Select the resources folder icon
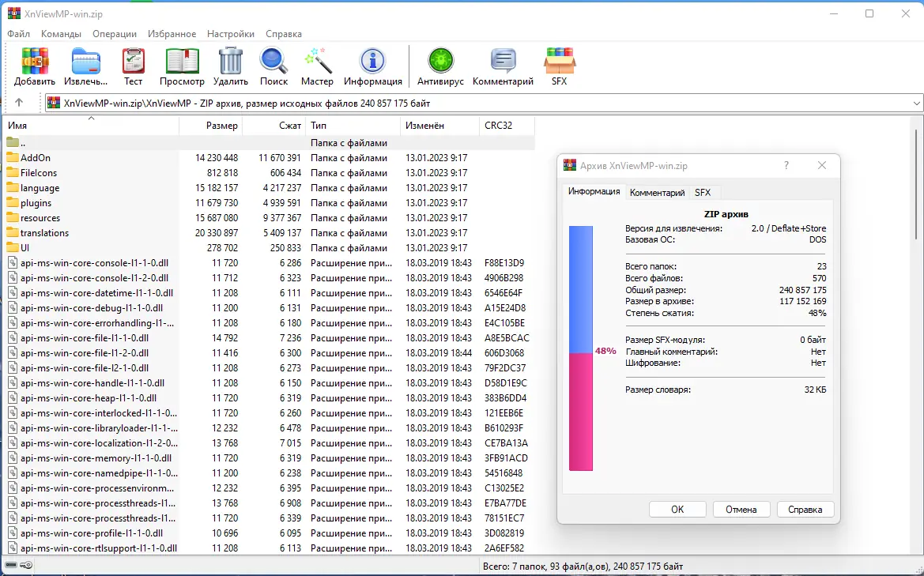 point(13,217)
